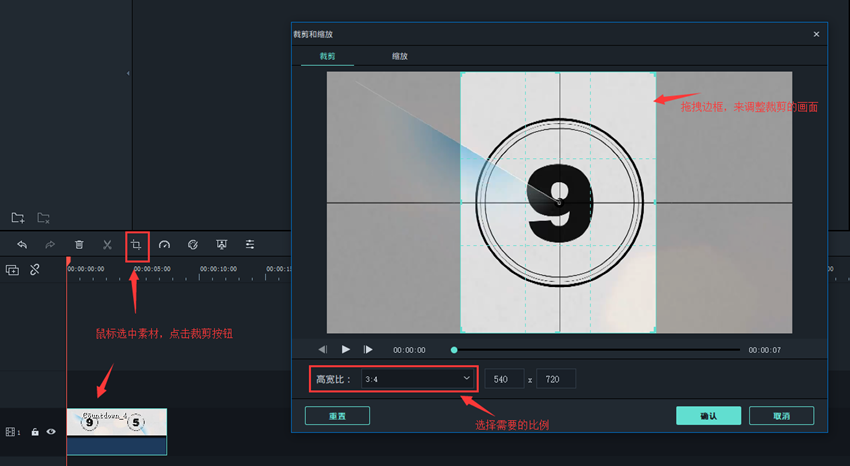850x466 pixels.
Task: Click the 重置 reset button
Action: tap(337, 416)
